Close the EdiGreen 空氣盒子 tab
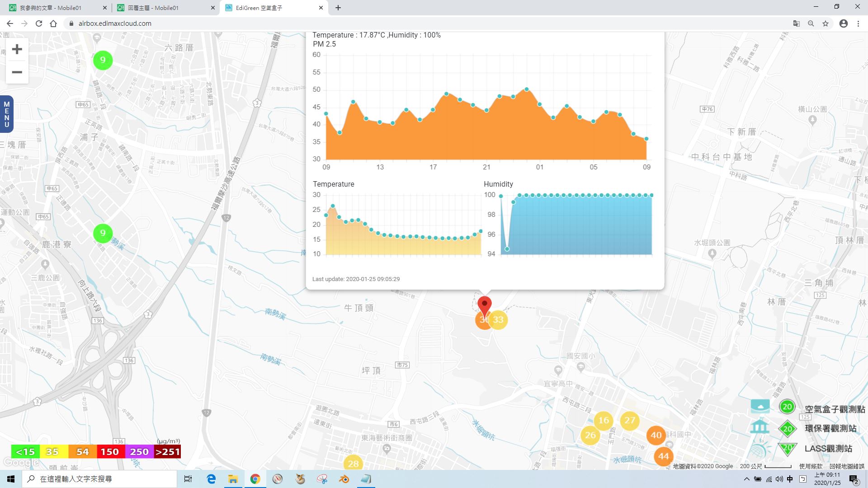Image resolution: width=868 pixels, height=488 pixels. 321,8
